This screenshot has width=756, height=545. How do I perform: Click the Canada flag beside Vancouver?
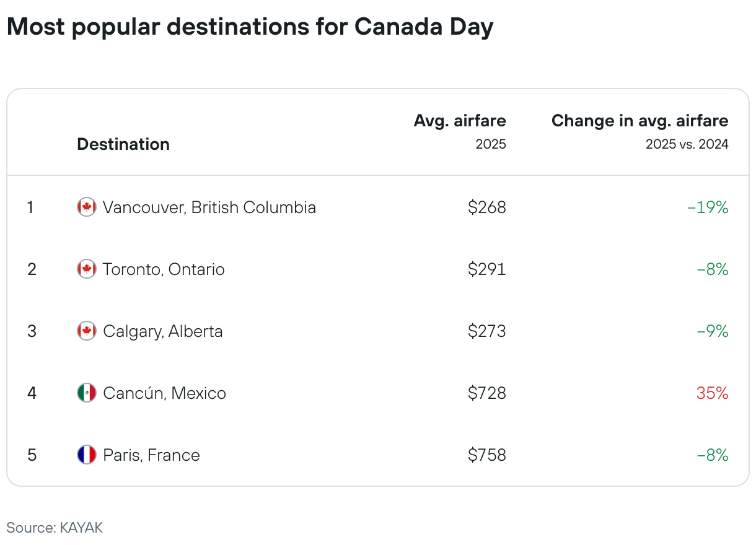click(87, 207)
